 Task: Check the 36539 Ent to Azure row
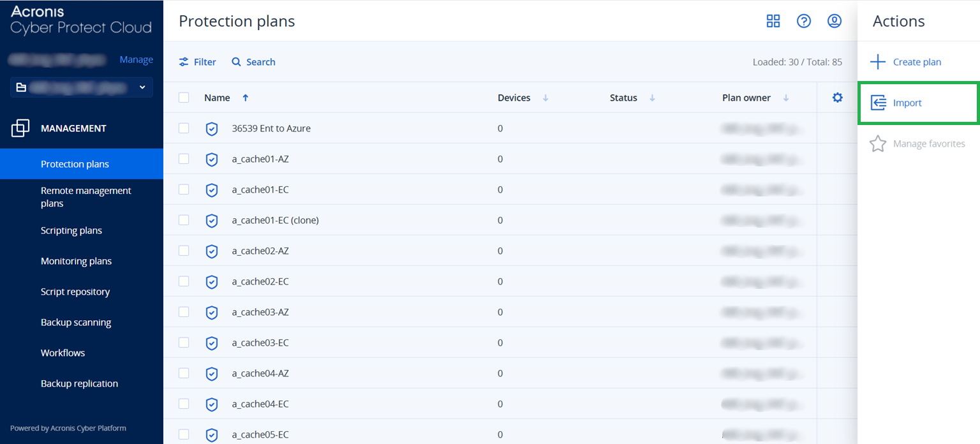184,128
